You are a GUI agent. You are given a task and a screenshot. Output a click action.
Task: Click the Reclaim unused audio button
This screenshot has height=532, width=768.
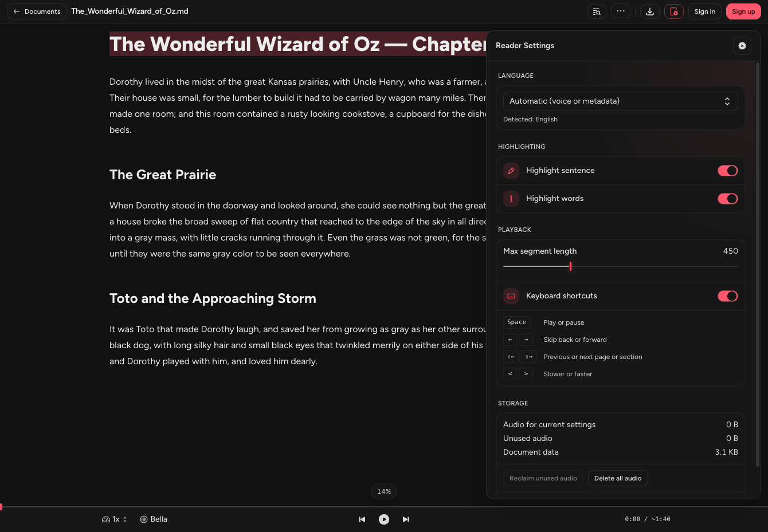pos(543,478)
